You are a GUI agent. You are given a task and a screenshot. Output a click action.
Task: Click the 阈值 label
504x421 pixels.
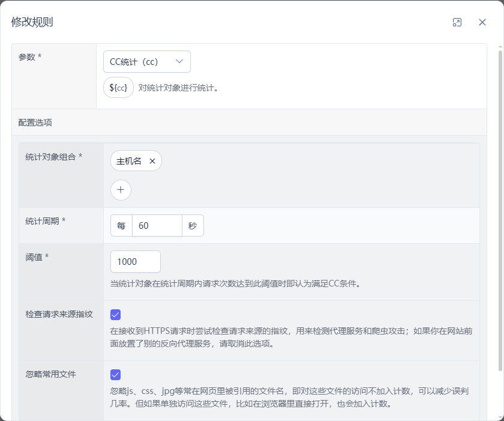37,257
